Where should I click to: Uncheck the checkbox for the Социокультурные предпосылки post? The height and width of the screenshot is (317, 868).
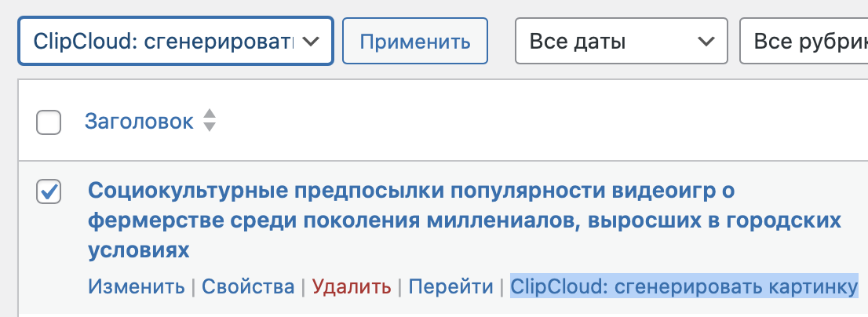click(49, 192)
